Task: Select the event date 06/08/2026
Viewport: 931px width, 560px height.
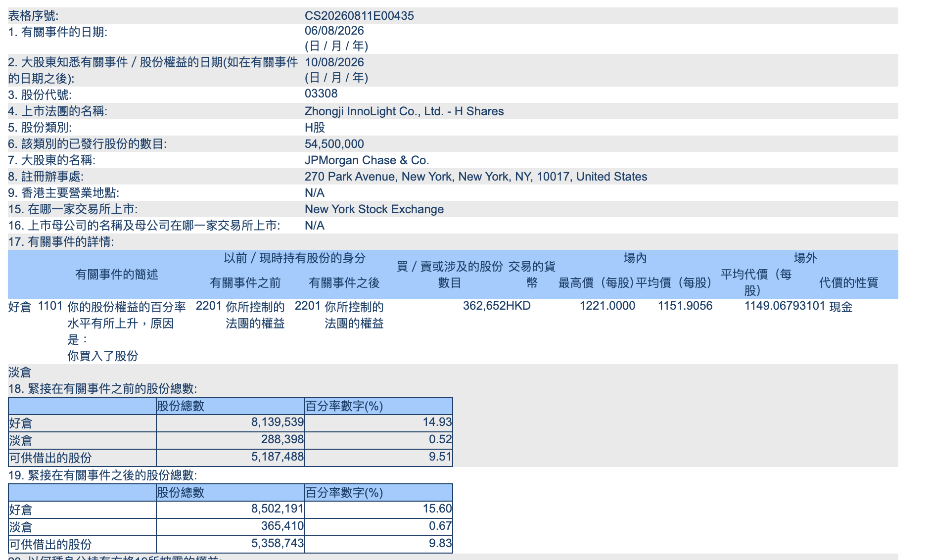Action: (334, 31)
